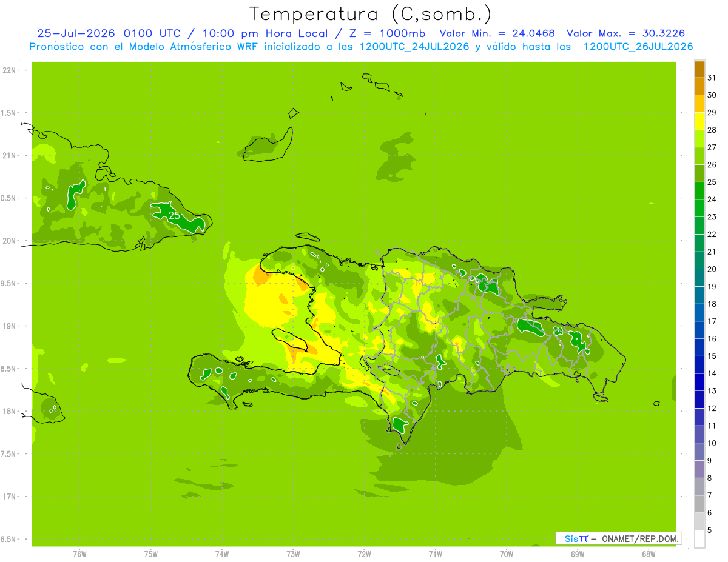Click the "20" label on the color scale

(712, 269)
